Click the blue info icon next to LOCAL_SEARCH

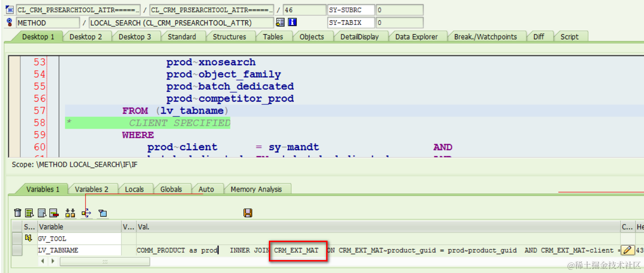(x=292, y=22)
